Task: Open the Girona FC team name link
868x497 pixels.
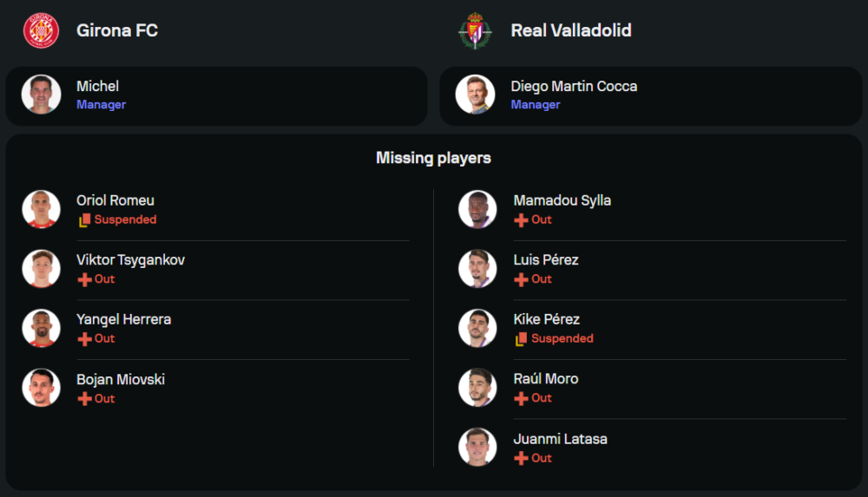Action: [x=117, y=30]
